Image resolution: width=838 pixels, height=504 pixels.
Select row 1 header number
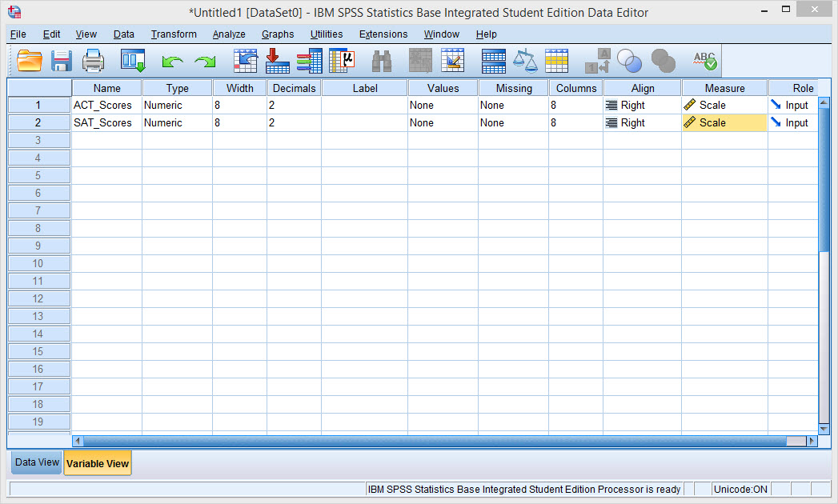coord(38,105)
